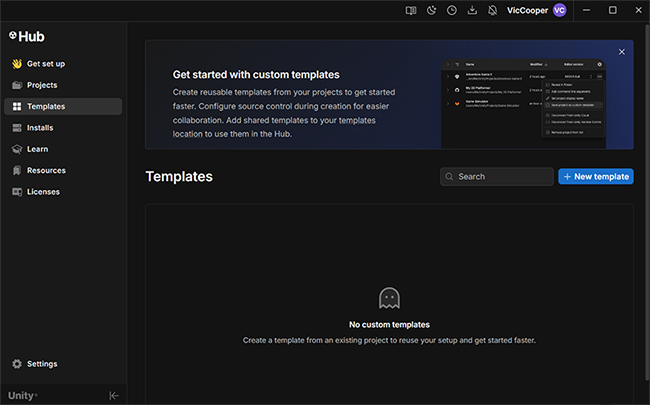Dismiss the custom templates banner

622,52
